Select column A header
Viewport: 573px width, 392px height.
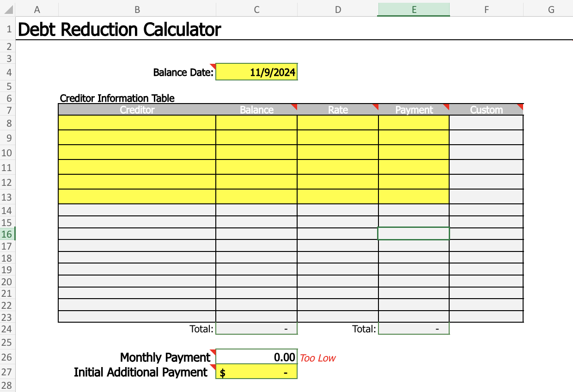(37, 9)
